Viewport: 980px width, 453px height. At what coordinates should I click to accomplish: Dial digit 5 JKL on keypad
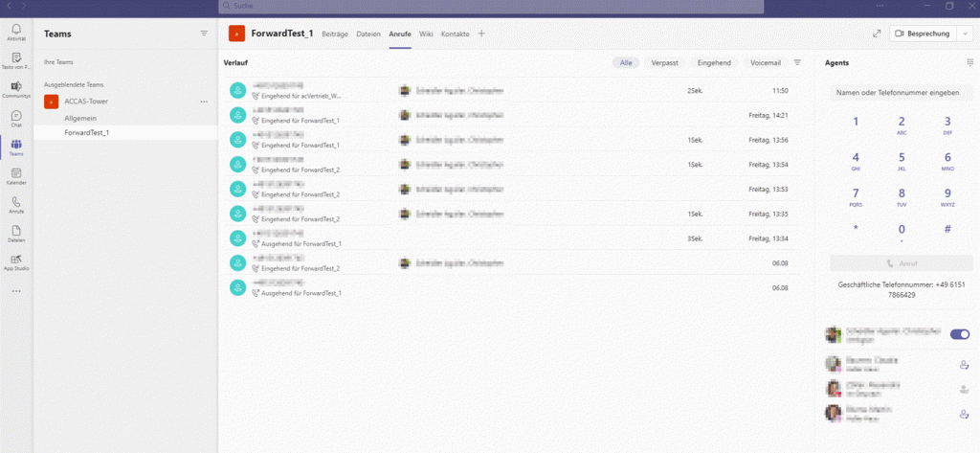[x=902, y=161]
